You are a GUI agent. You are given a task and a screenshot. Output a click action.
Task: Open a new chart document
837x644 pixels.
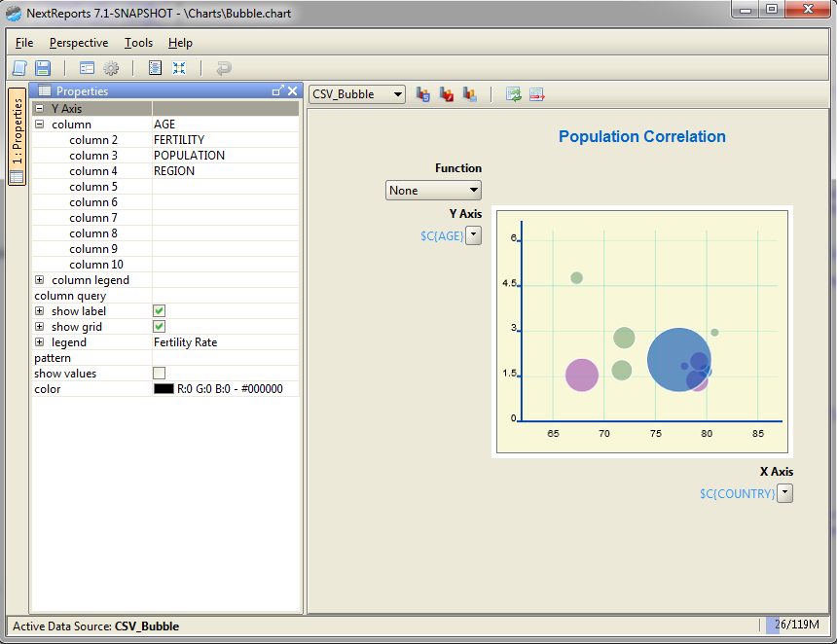(18, 67)
